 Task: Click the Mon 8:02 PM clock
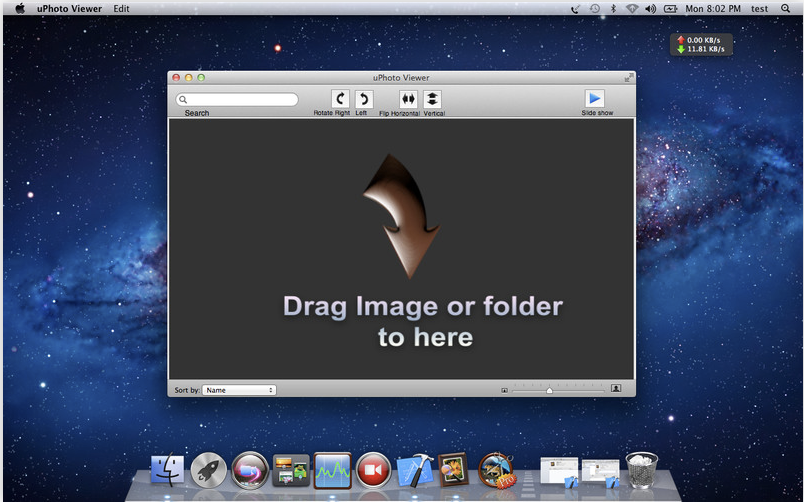(x=713, y=9)
